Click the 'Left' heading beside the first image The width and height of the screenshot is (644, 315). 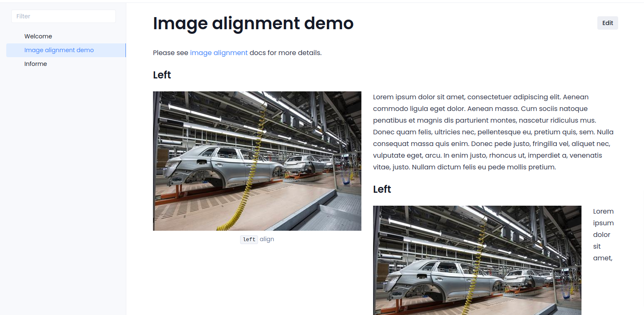click(x=382, y=189)
